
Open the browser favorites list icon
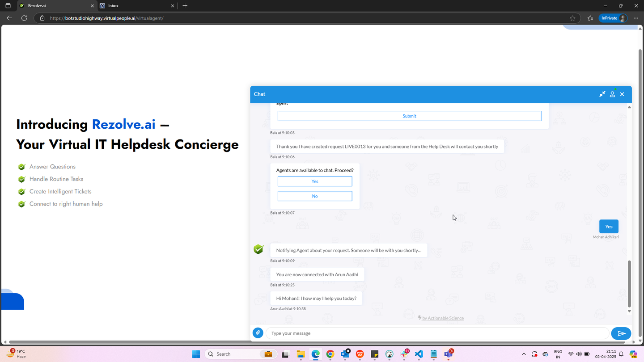pos(590,18)
